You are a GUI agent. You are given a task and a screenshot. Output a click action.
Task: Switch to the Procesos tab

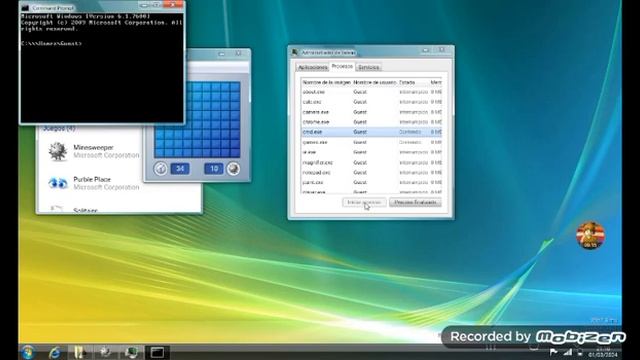click(x=342, y=66)
